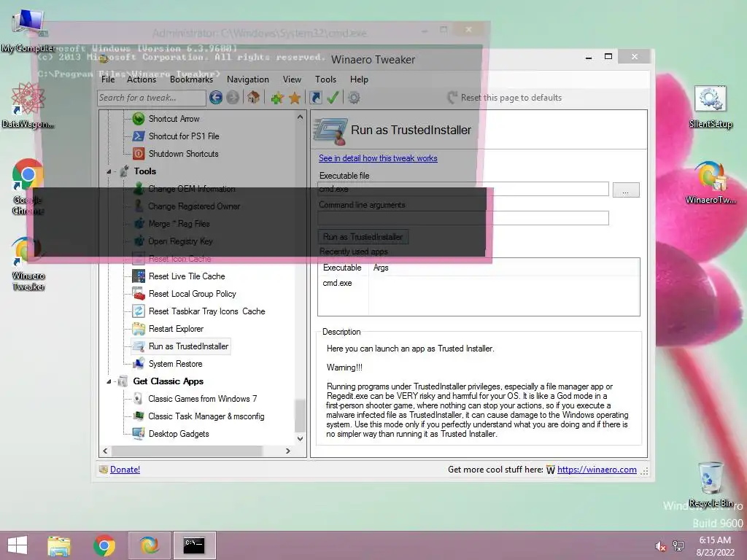This screenshot has width=747, height=560.
Task: Open the Windows Start button
Action: (x=18, y=545)
